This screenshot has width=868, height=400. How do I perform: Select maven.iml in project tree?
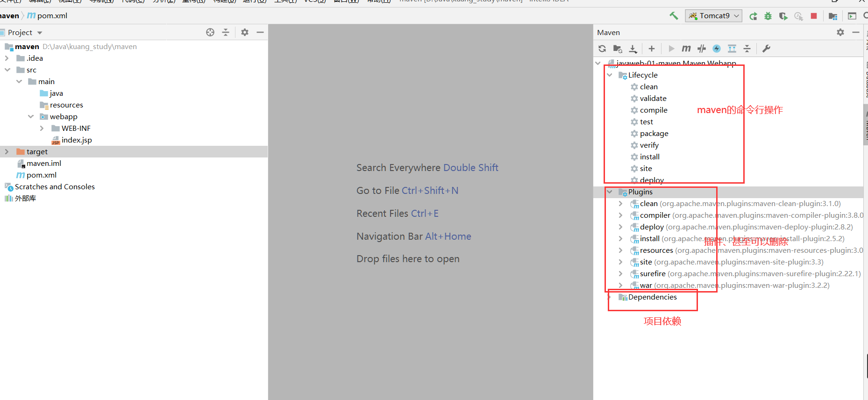39,164
